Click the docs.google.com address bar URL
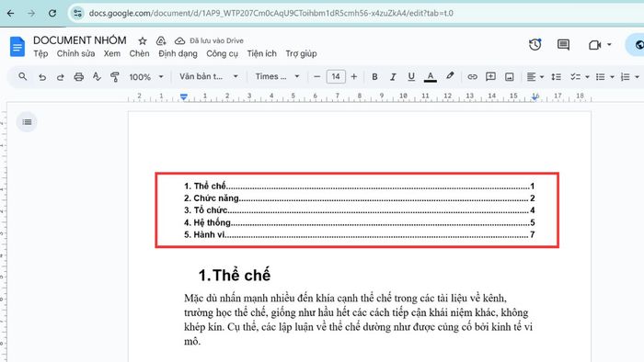The height and width of the screenshot is (362, 644). tap(271, 13)
